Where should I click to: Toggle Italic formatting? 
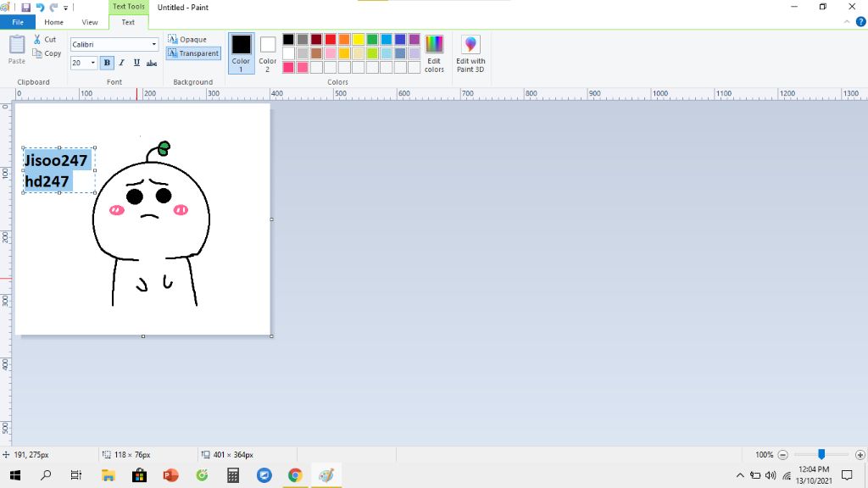(122, 63)
